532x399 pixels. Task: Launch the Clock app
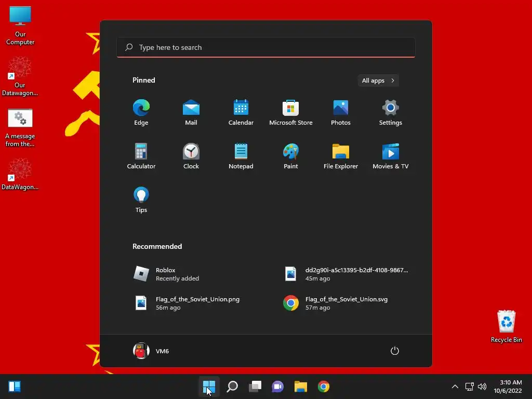click(x=191, y=156)
